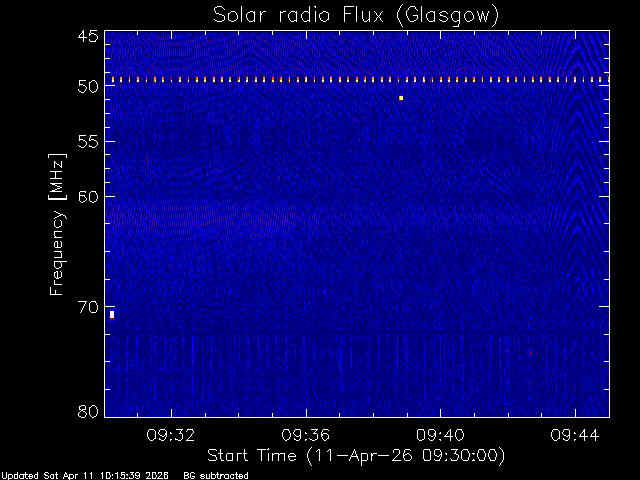
Task: Click the time tick label '09:32'
Action: [x=171, y=435]
